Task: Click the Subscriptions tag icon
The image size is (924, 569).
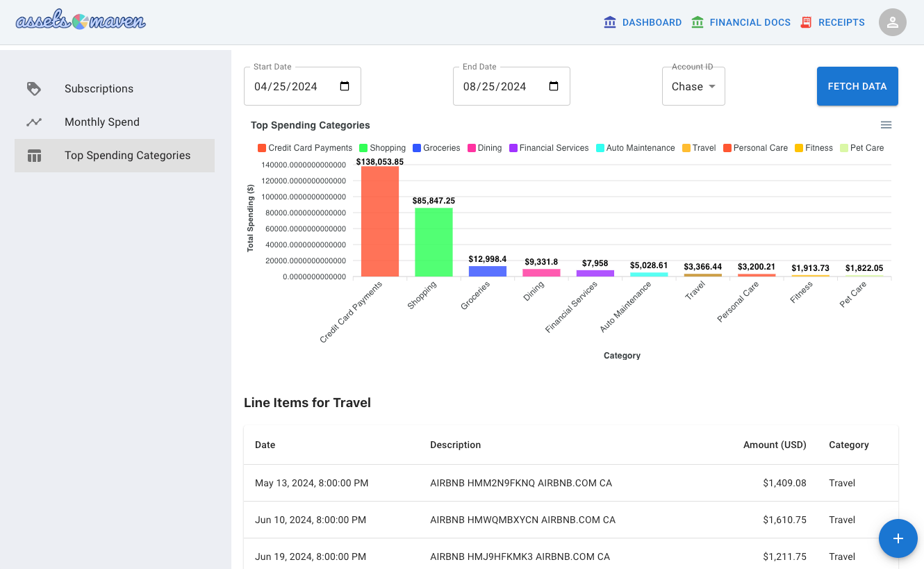Action: pyautogui.click(x=34, y=89)
